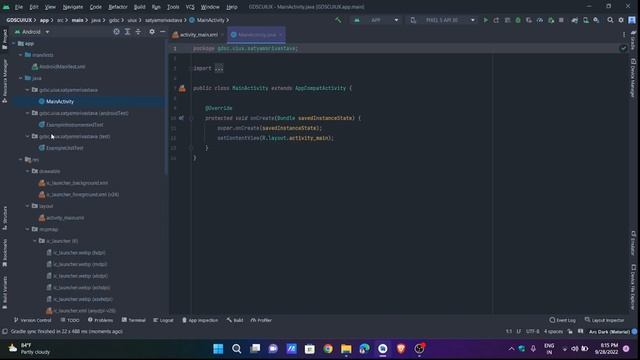Image resolution: width=640 pixels, height=360 pixels.
Task: Open Resource Manager on left edge
Action: point(5,80)
